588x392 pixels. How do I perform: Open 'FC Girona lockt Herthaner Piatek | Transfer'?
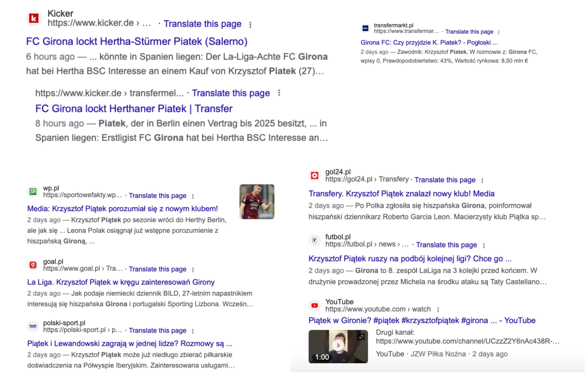pos(134,109)
